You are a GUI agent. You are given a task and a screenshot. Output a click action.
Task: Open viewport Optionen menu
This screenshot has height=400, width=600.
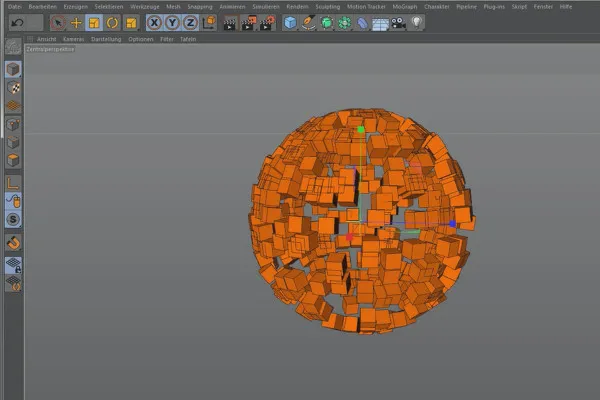click(141, 39)
